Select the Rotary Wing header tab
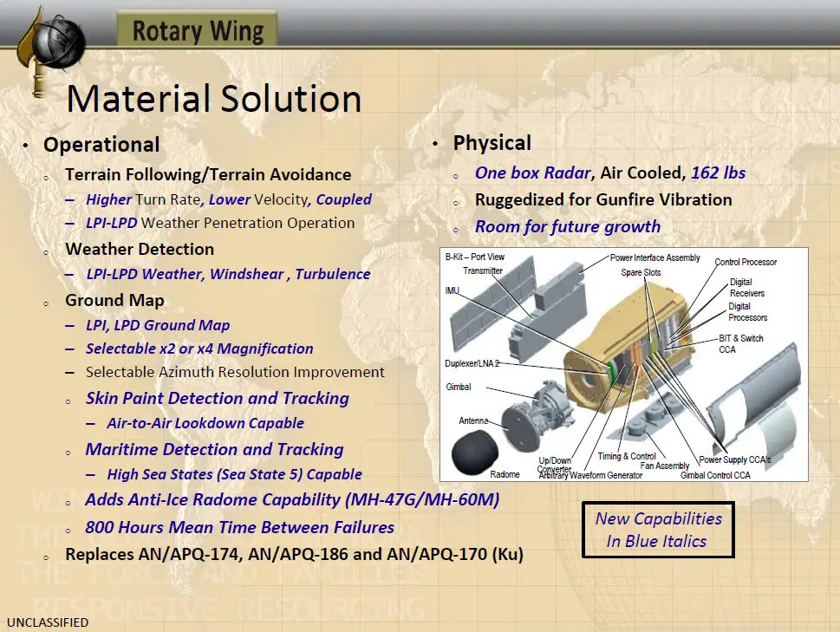 (198, 31)
